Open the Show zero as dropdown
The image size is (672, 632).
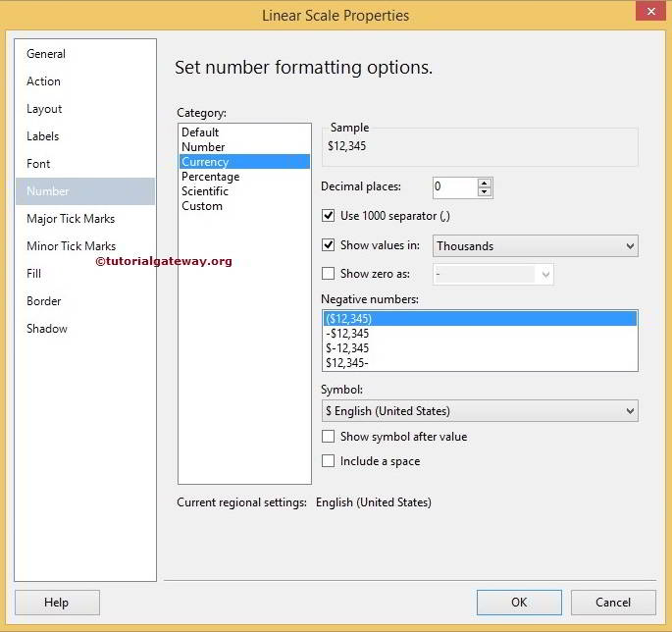click(x=493, y=274)
